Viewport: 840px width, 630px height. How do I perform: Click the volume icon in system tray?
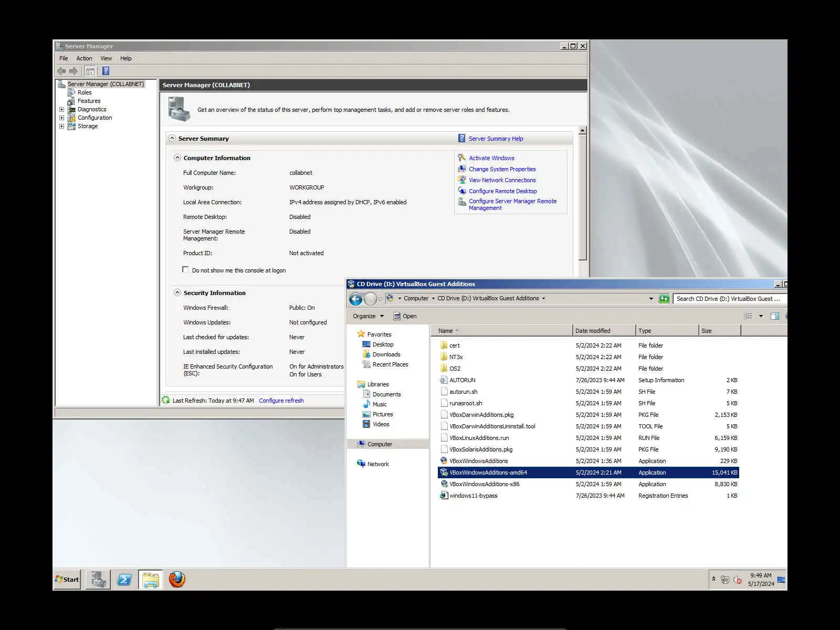click(x=738, y=580)
